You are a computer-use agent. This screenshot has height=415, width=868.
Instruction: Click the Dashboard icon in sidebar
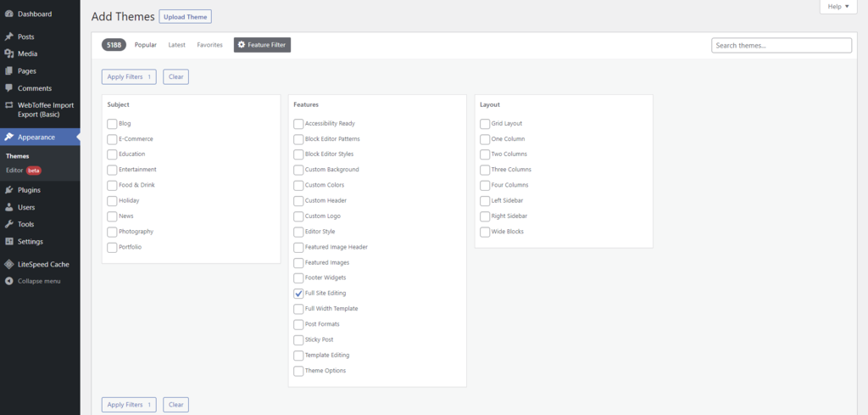(x=8, y=14)
